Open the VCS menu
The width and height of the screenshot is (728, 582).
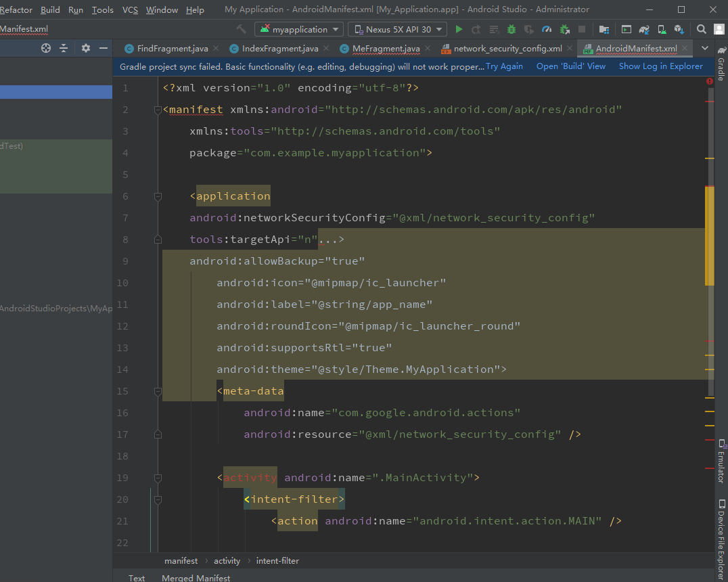coord(130,9)
